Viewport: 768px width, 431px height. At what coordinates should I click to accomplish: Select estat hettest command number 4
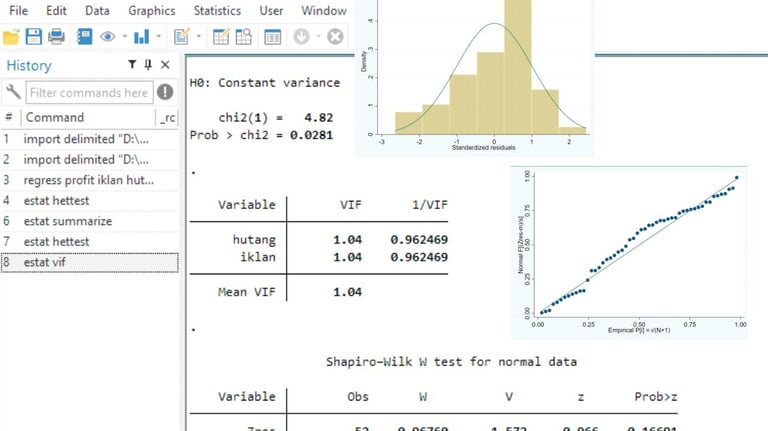pyautogui.click(x=90, y=201)
